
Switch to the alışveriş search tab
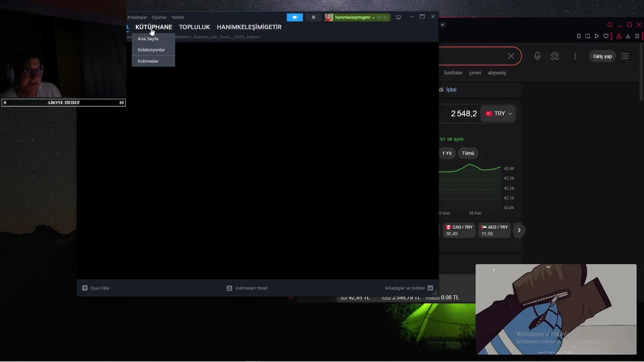(x=497, y=73)
